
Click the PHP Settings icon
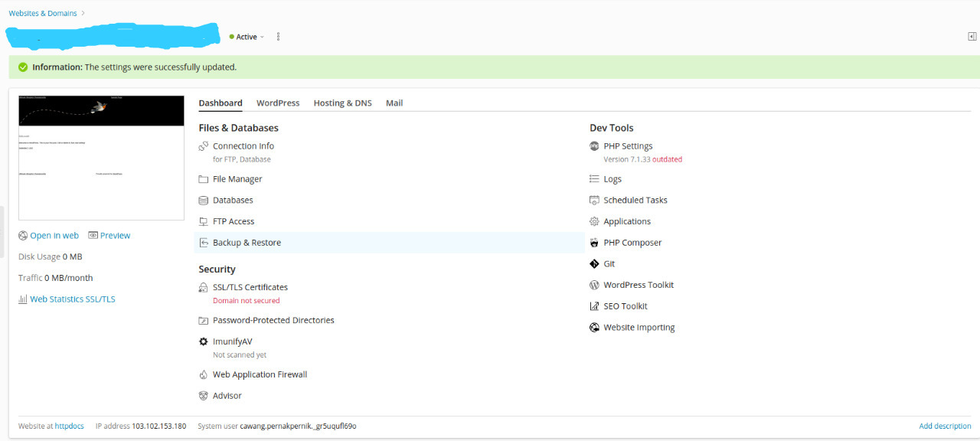(594, 146)
